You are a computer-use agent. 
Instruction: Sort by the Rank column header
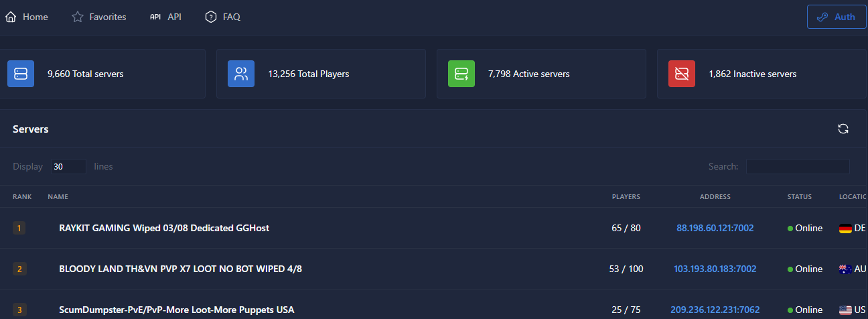click(21, 197)
